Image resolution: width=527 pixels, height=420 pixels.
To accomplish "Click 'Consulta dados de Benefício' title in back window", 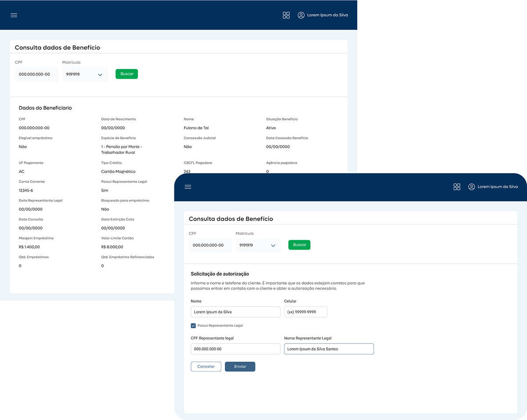I will coord(58,47).
